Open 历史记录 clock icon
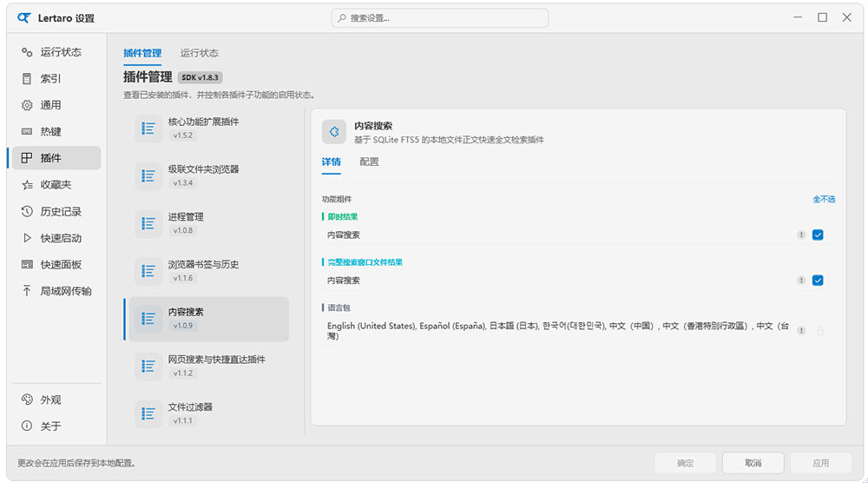The height and width of the screenshot is (483, 868). [x=27, y=212]
